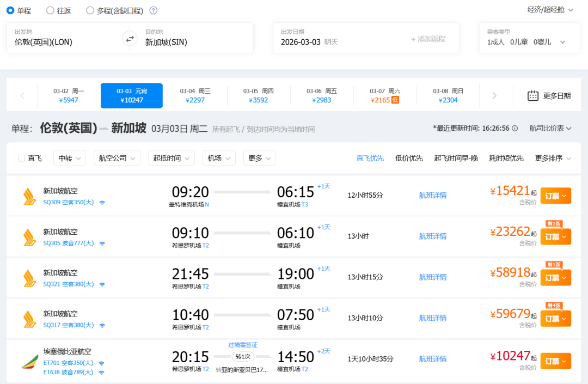This screenshot has height=384, width=588.
Task: Select the 往返 round-trip radio button
Action: (x=50, y=10)
